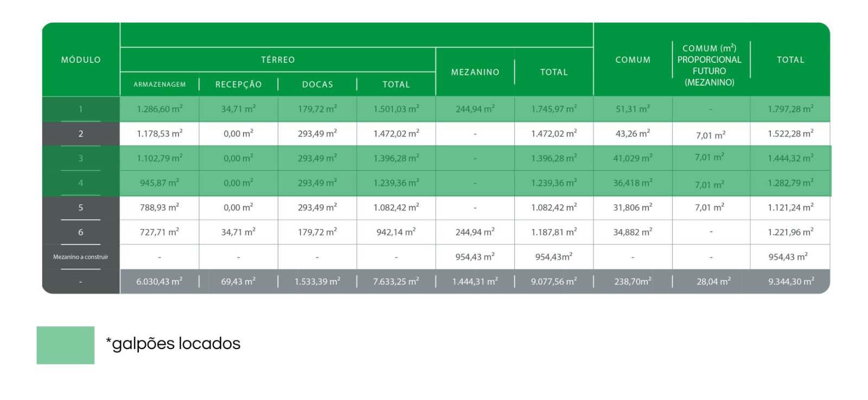Click the "MÓDULO" column header
The height and width of the screenshot is (400, 868).
[x=81, y=60]
